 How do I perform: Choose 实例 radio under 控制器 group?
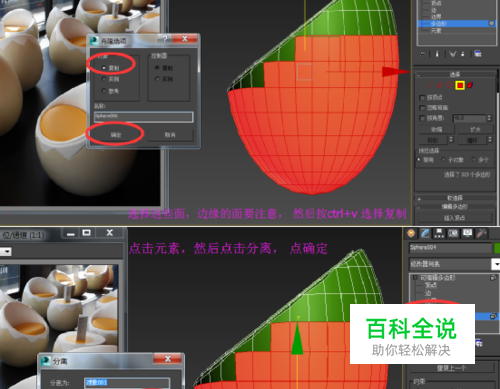pos(157,79)
